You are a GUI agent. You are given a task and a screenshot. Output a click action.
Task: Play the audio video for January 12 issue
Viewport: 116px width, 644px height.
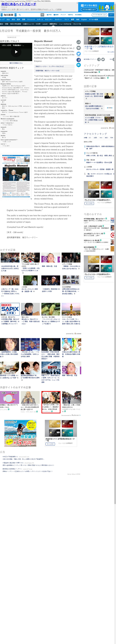pos(16,52)
